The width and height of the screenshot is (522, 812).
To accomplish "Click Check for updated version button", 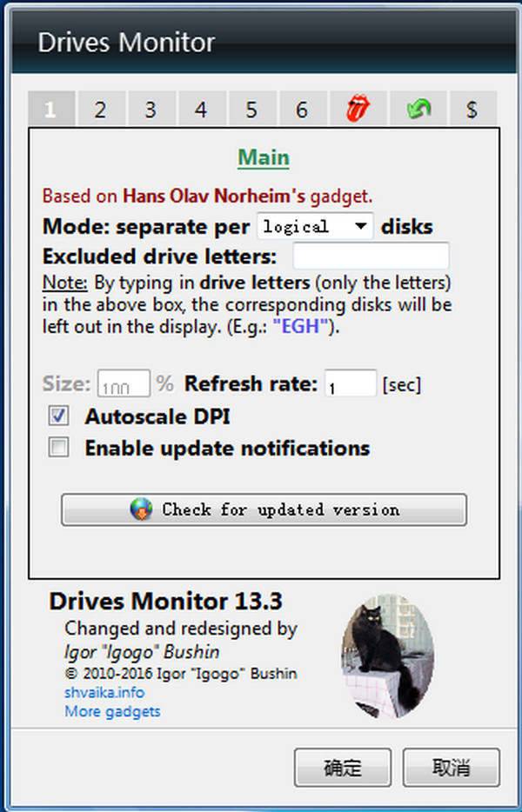I will [264, 509].
